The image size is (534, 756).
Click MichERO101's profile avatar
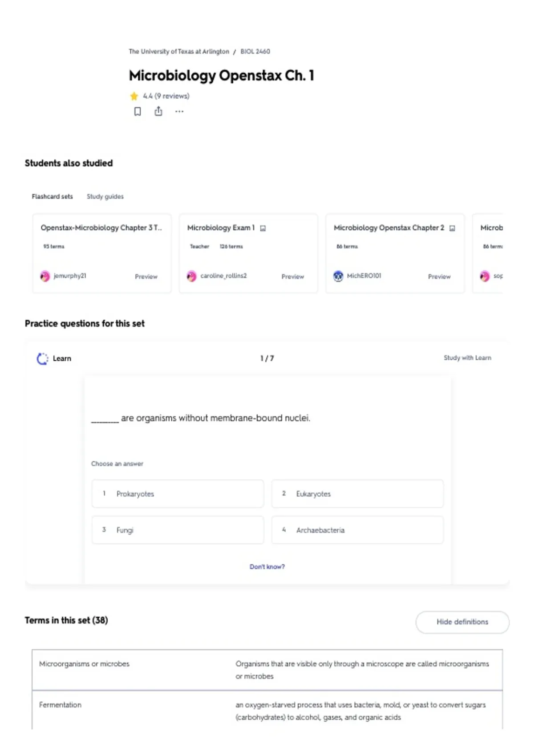338,276
